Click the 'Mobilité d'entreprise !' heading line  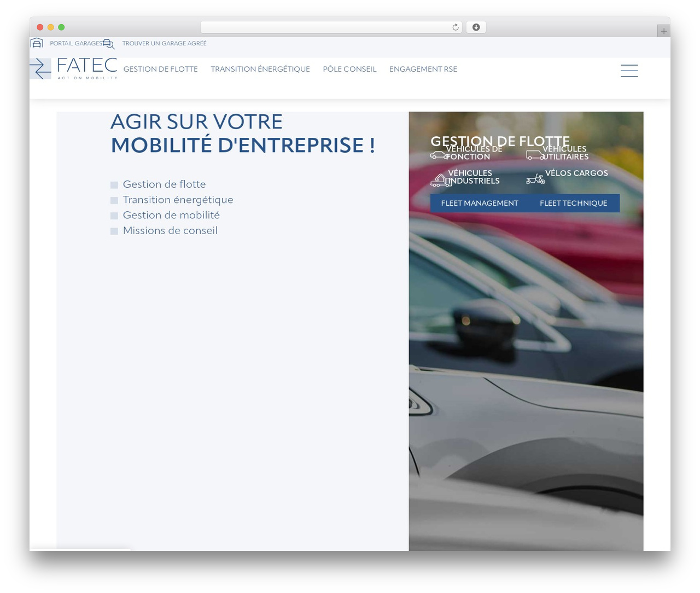(243, 145)
